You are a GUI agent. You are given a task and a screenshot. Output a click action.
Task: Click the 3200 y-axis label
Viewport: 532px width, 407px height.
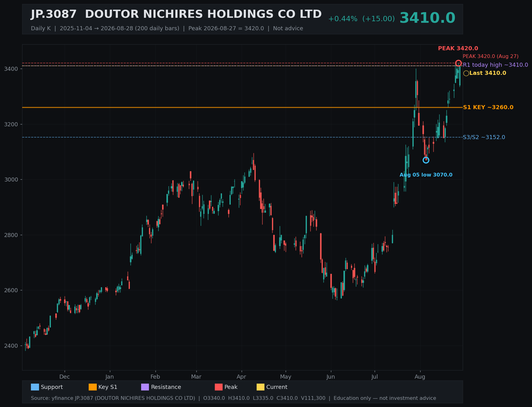tap(11, 124)
